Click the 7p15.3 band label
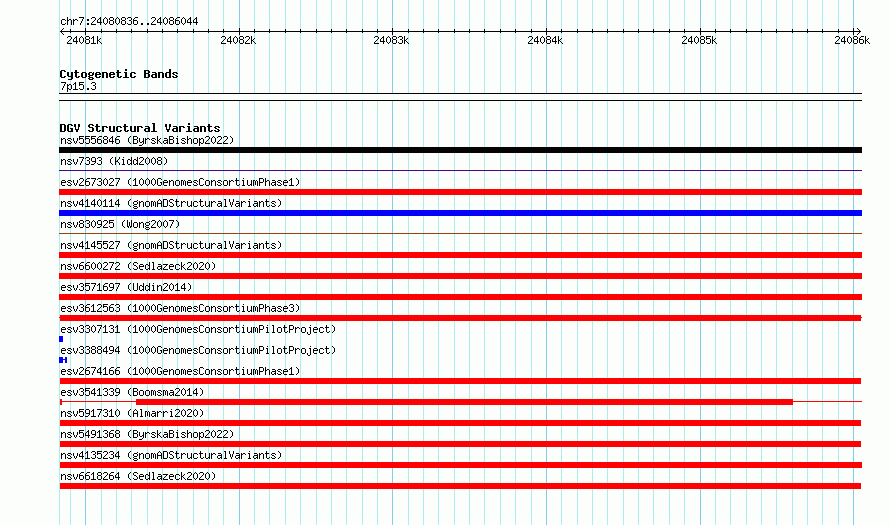 point(78,87)
